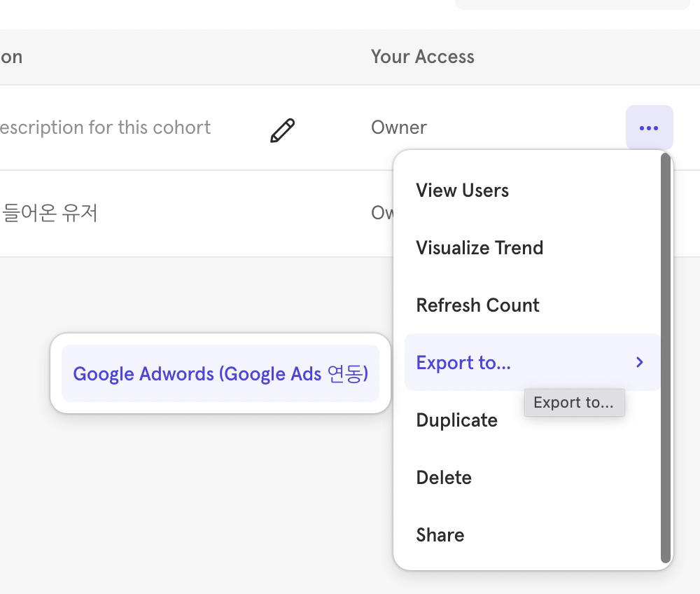The height and width of the screenshot is (594, 700).
Task: Click the Export to... tooltip label
Action: tap(574, 402)
